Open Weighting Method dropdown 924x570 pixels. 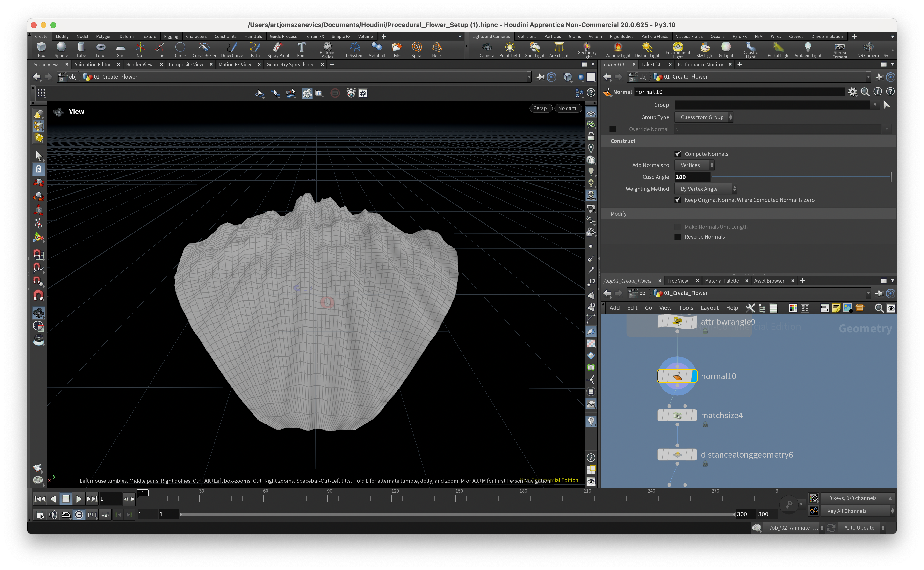pyautogui.click(x=705, y=189)
